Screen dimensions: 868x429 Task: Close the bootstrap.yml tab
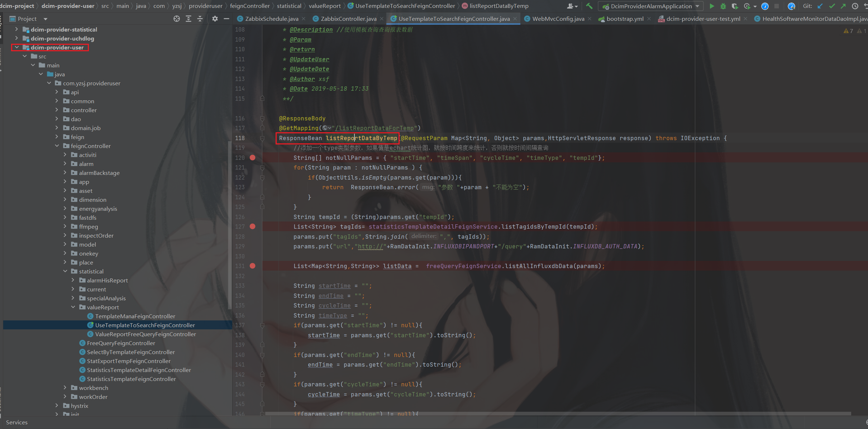[649, 19]
